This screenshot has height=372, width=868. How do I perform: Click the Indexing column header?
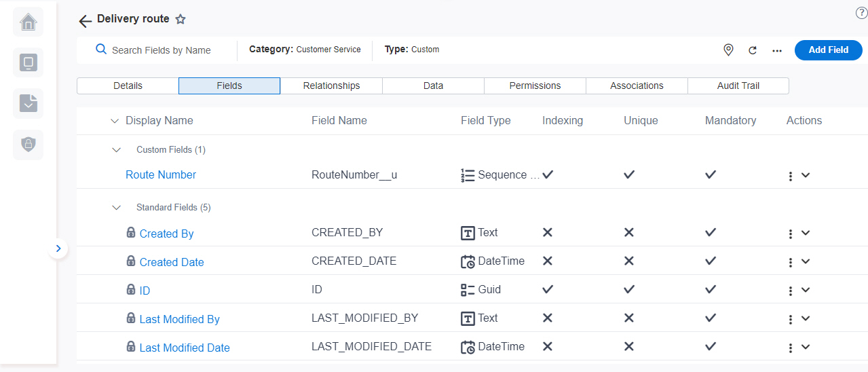click(563, 120)
